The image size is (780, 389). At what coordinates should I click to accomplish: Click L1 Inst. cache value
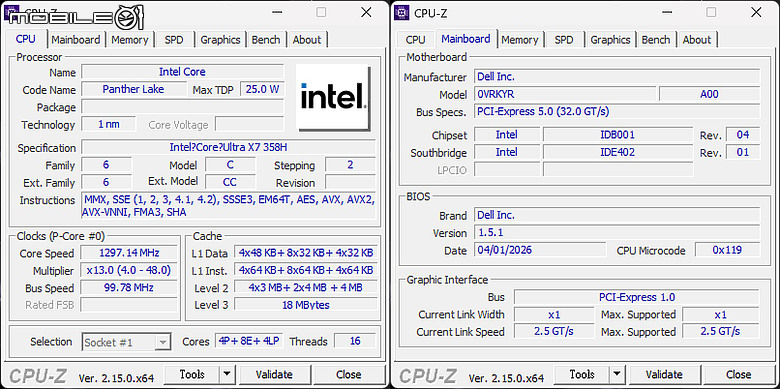click(x=306, y=271)
